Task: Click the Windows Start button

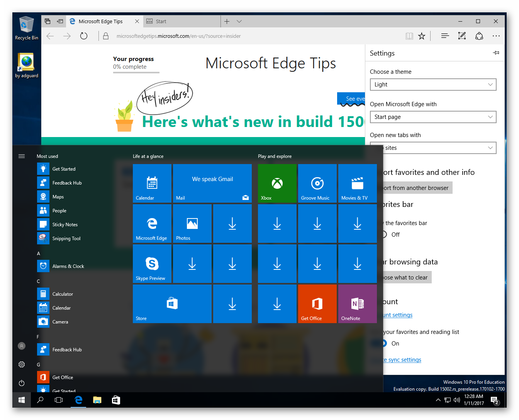Action: tap(22, 400)
